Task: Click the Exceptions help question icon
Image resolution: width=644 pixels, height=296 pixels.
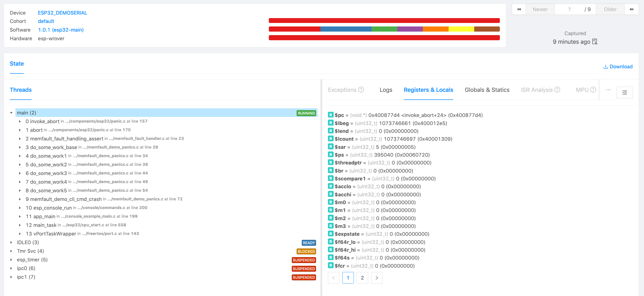Action: 361,90
